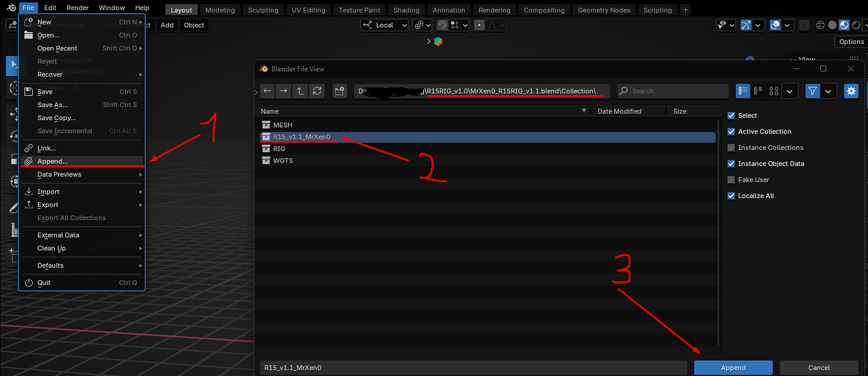Toggle the file filter funnel icon
Screen dimensions: 868x376
point(812,91)
